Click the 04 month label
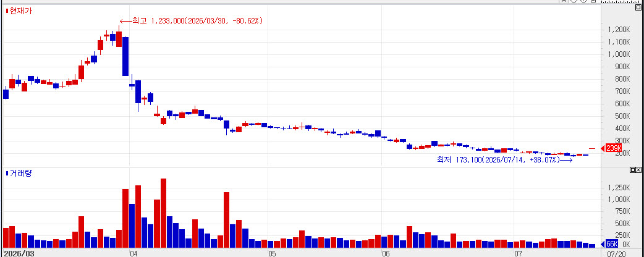 pos(133,254)
